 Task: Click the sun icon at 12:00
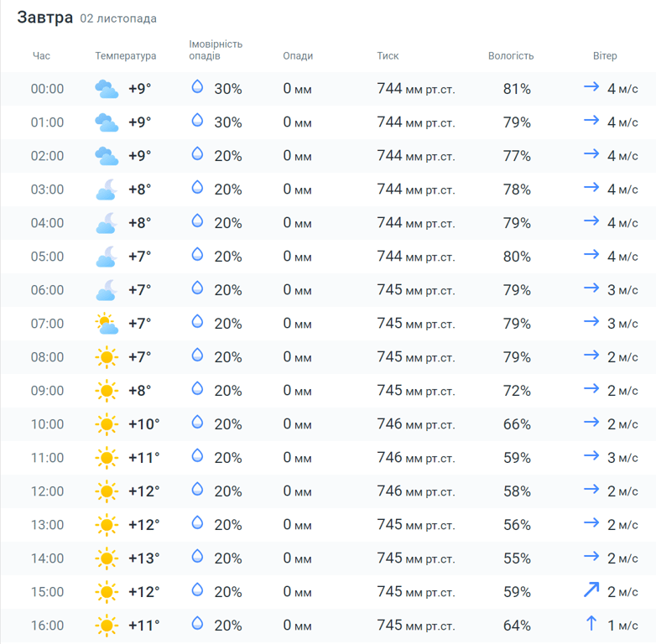[x=106, y=491]
